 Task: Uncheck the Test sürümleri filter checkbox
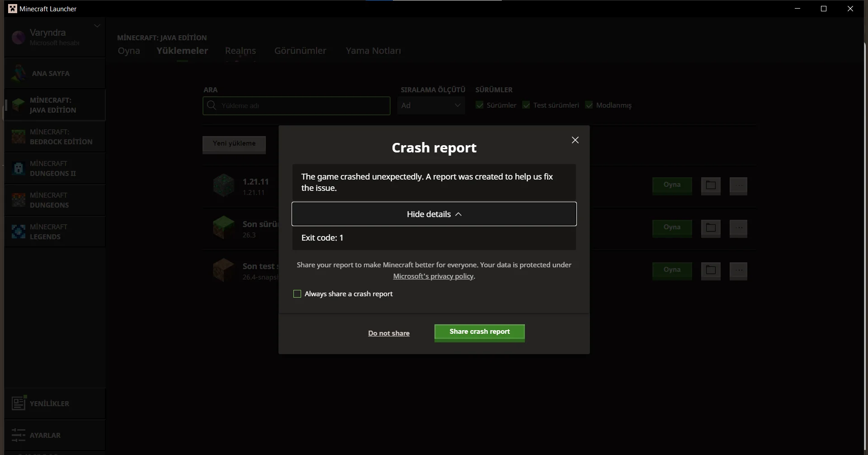coord(526,105)
